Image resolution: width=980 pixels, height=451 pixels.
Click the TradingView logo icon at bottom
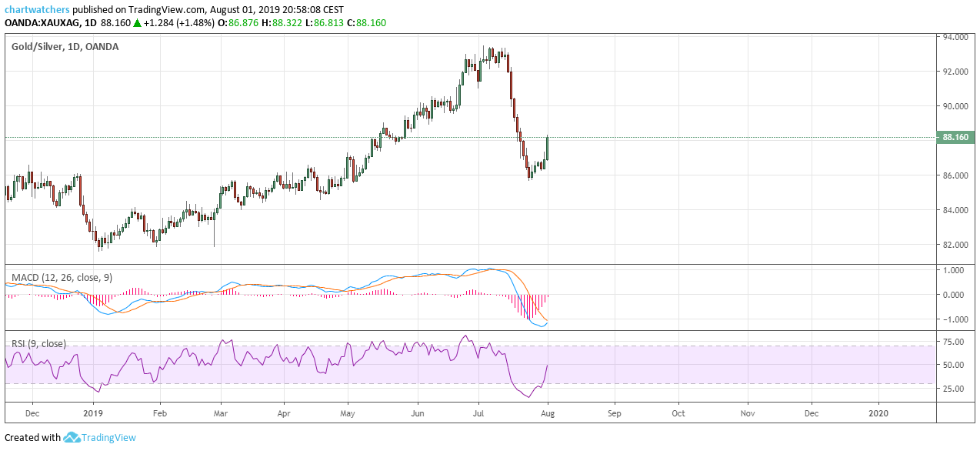pyautogui.click(x=72, y=437)
